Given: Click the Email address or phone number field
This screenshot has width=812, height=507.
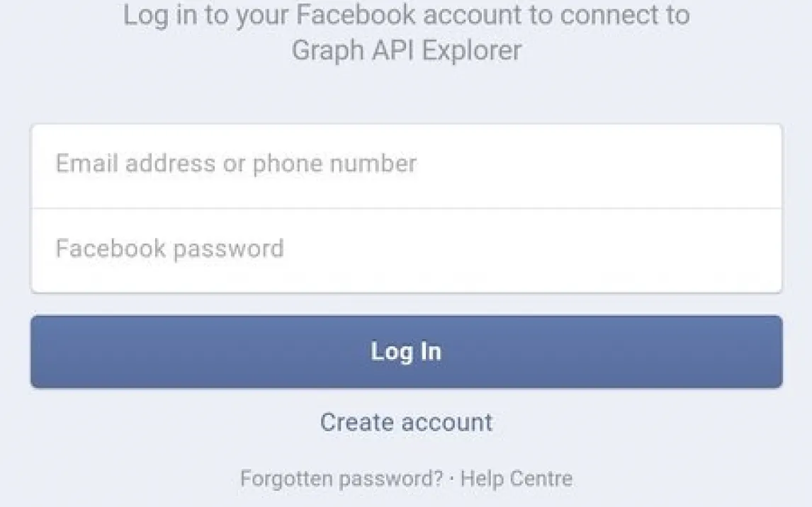Looking at the screenshot, I should pos(407,166).
